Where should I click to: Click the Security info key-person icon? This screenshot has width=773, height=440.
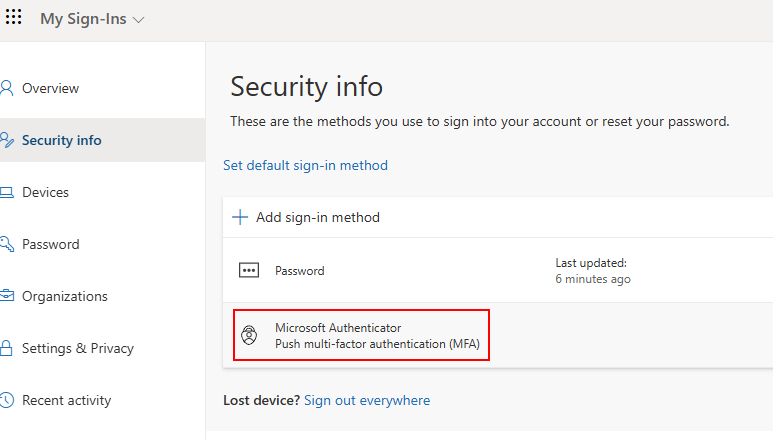tap(7, 140)
